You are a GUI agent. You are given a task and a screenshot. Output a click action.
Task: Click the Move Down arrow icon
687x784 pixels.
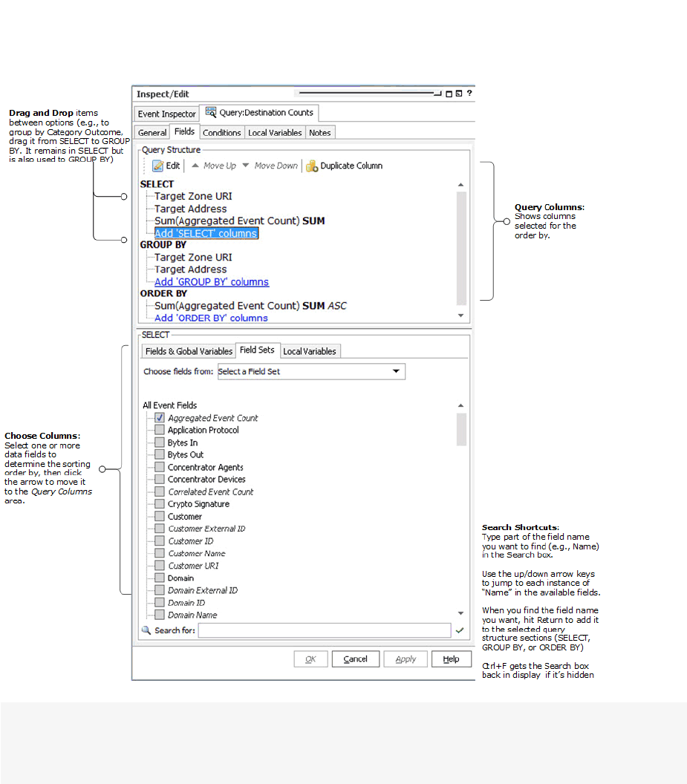(x=246, y=166)
